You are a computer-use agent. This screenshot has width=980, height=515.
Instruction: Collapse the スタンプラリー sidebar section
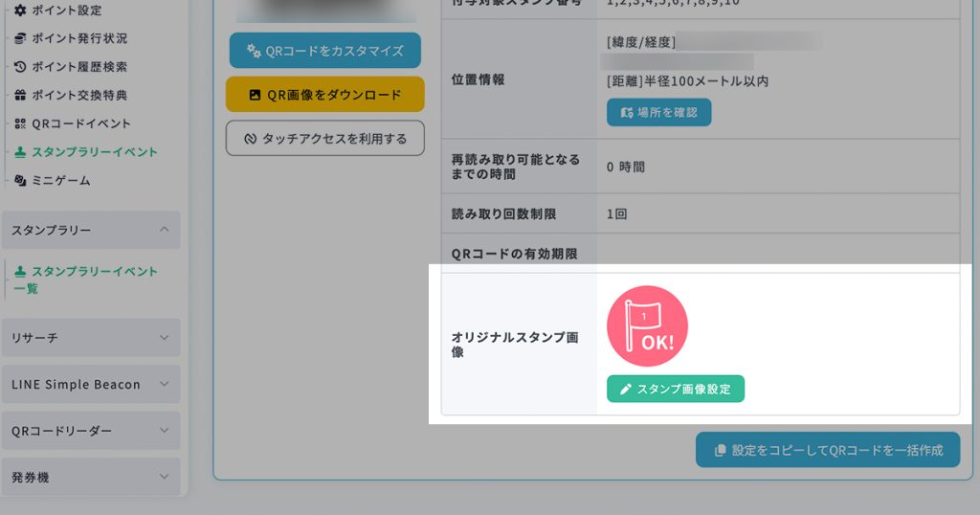tap(164, 231)
